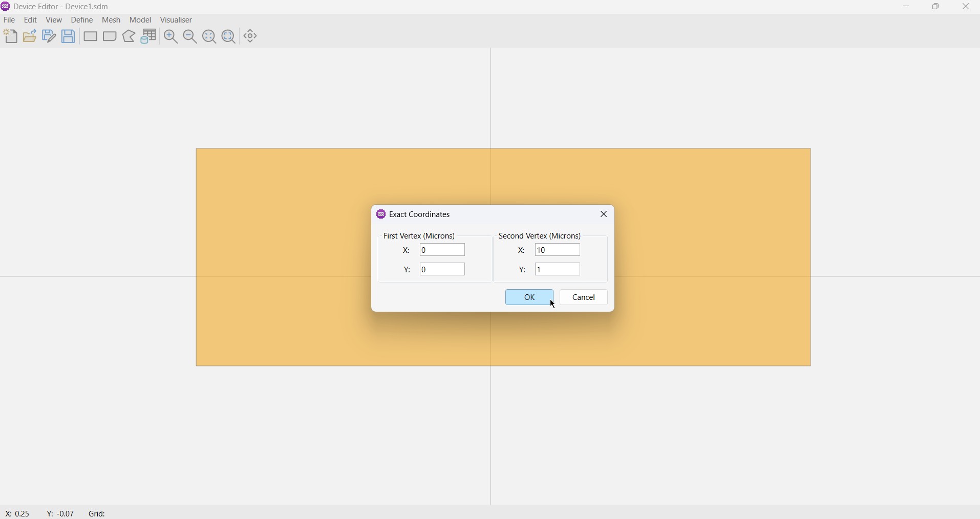This screenshot has width=980, height=519.
Task: Zoom in on the canvas
Action: [171, 36]
